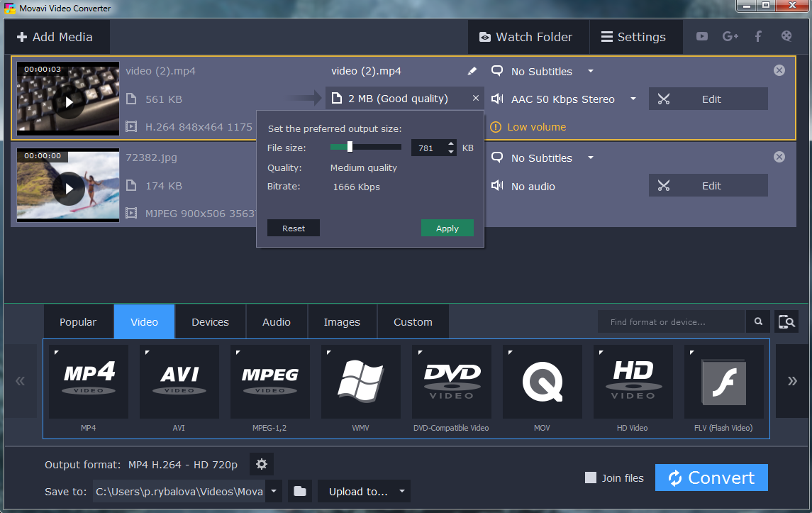Start conversion with the Convert button
Image resolution: width=812 pixels, height=513 pixels.
(x=711, y=478)
